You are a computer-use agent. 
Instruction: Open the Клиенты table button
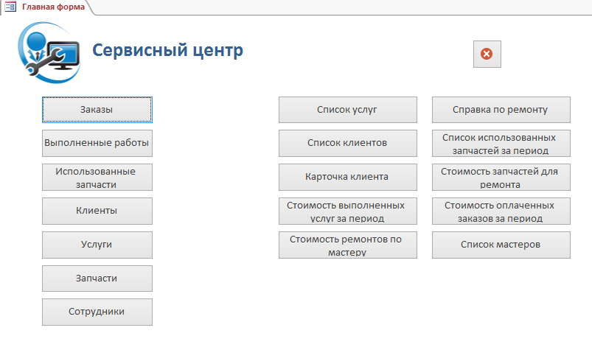(x=97, y=211)
